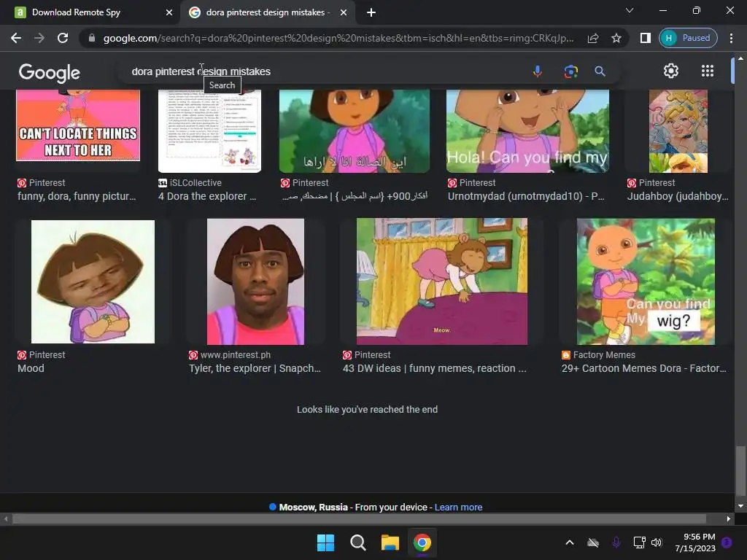Open 43 DW ideas funny memes link
The height and width of the screenshot is (560, 747).
(x=435, y=368)
